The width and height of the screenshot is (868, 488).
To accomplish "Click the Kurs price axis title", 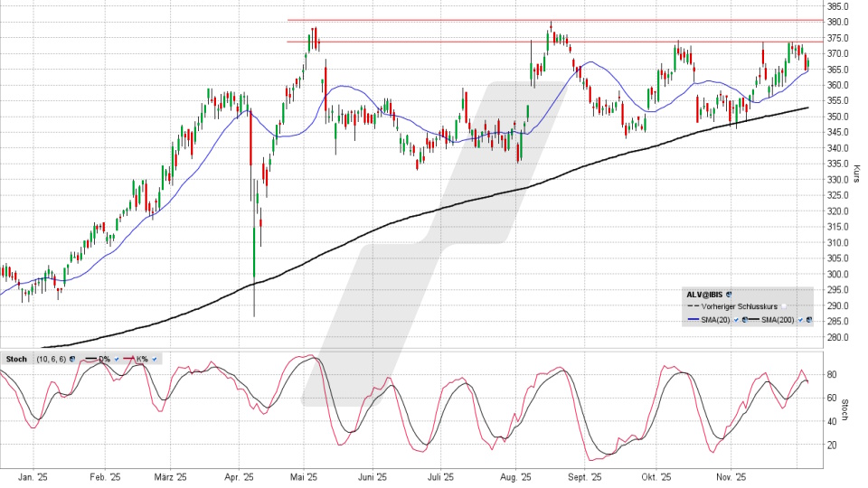I will point(855,172).
